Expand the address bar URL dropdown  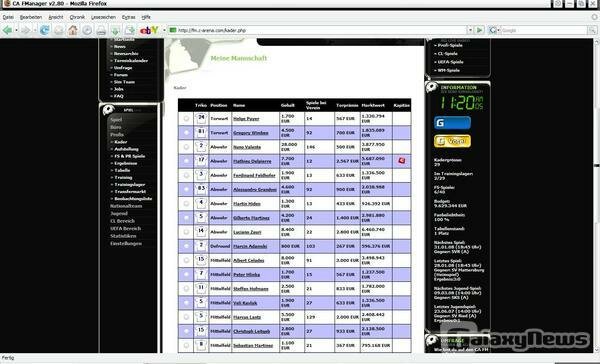click(470, 30)
